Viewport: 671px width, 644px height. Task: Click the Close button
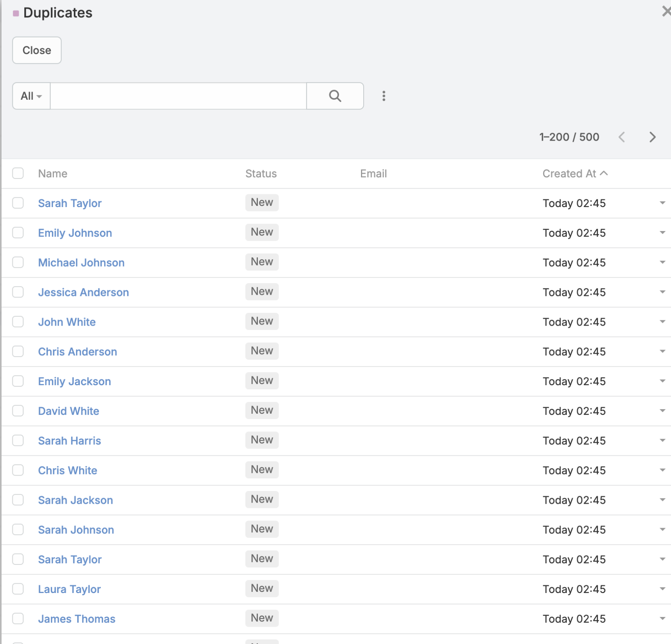[x=37, y=50]
